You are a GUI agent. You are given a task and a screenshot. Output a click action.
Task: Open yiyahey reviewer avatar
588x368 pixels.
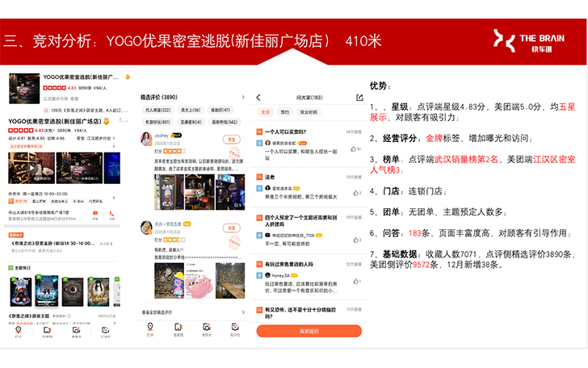tap(146, 139)
